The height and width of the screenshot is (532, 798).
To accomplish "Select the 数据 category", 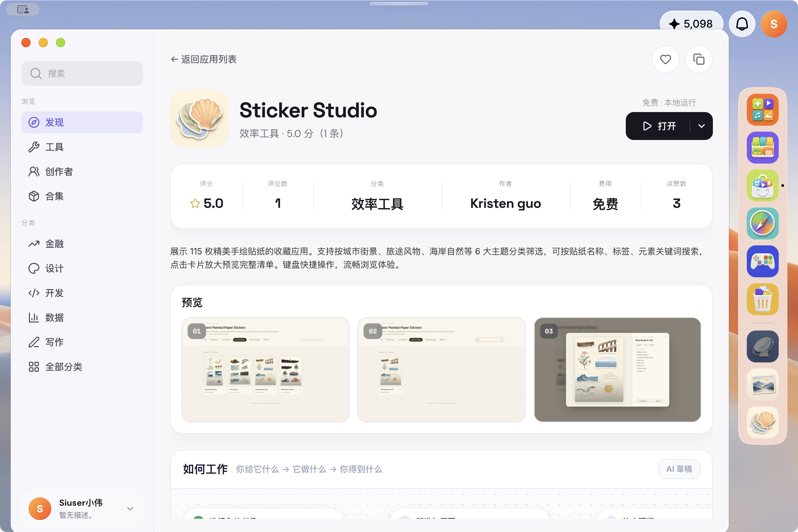I will click(x=82, y=318).
